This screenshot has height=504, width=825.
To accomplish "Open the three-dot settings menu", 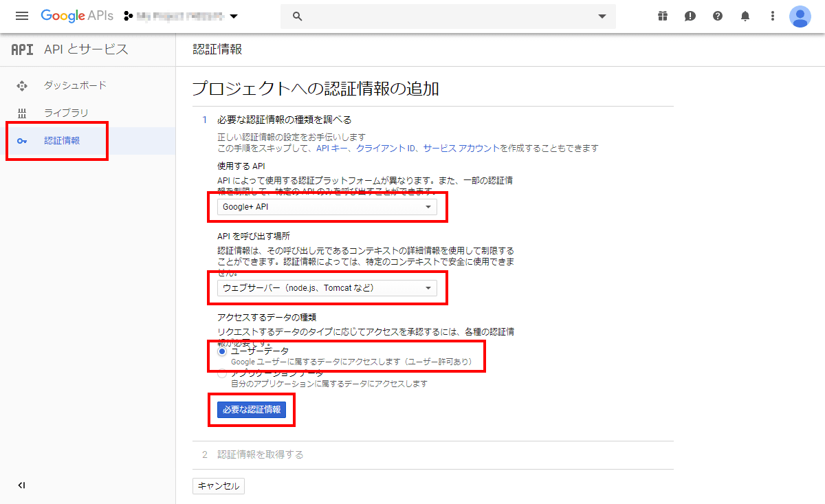I will tap(773, 16).
